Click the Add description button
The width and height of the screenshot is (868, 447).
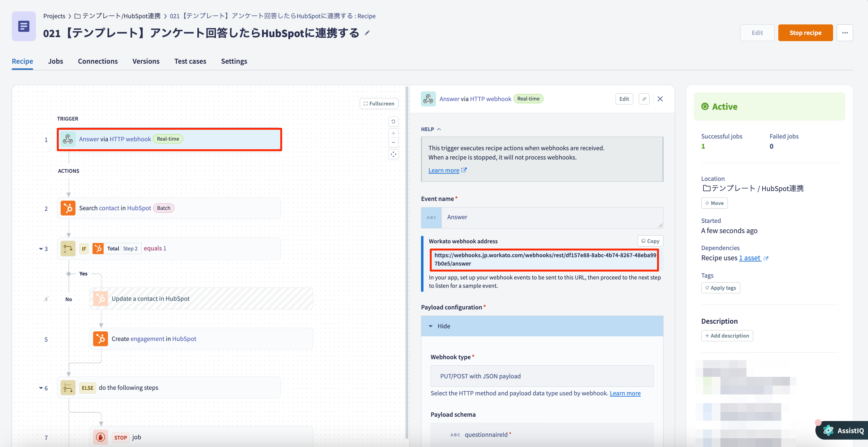727,335
